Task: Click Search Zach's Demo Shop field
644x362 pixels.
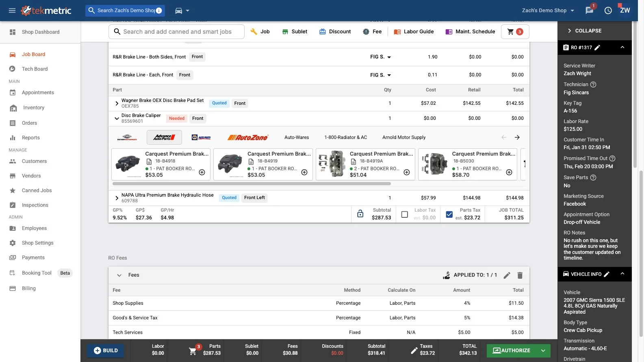Action: (x=125, y=11)
